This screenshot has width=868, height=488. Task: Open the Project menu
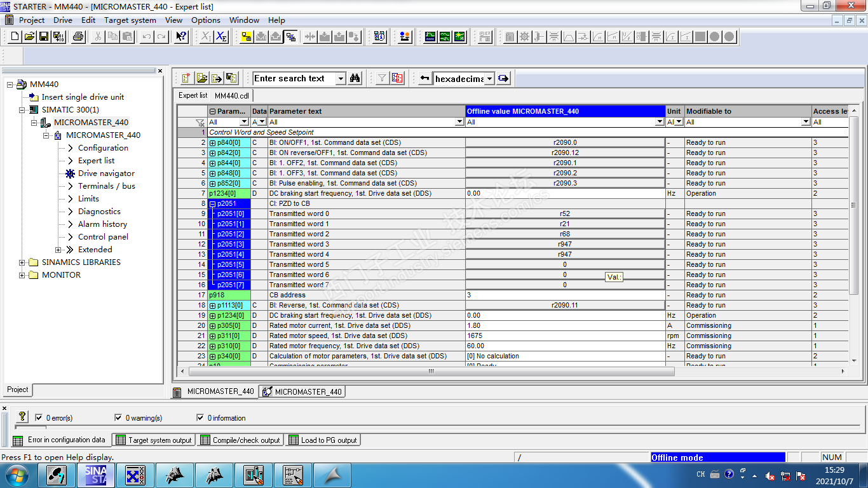click(32, 20)
